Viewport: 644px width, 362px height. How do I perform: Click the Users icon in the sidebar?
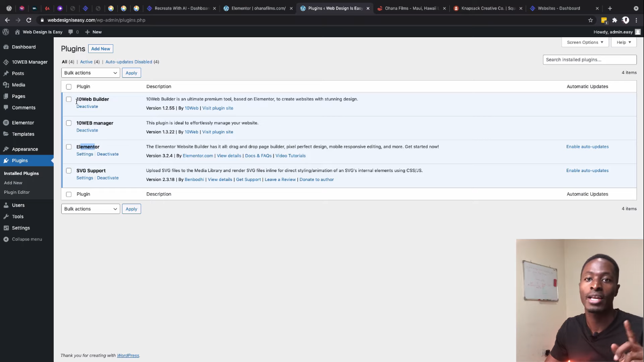click(6, 205)
